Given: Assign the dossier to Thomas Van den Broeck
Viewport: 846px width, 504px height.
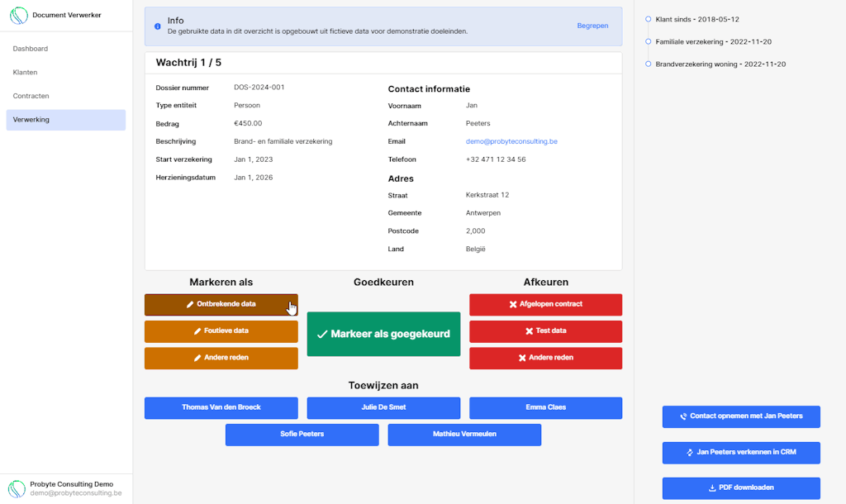Looking at the screenshot, I should (221, 407).
